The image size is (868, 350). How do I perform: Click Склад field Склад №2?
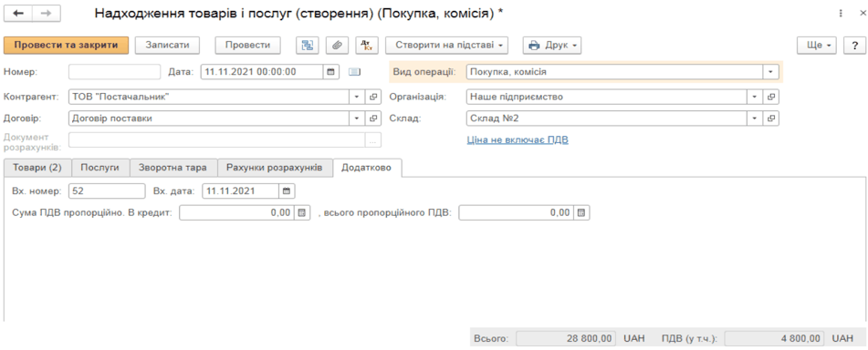[607, 118]
